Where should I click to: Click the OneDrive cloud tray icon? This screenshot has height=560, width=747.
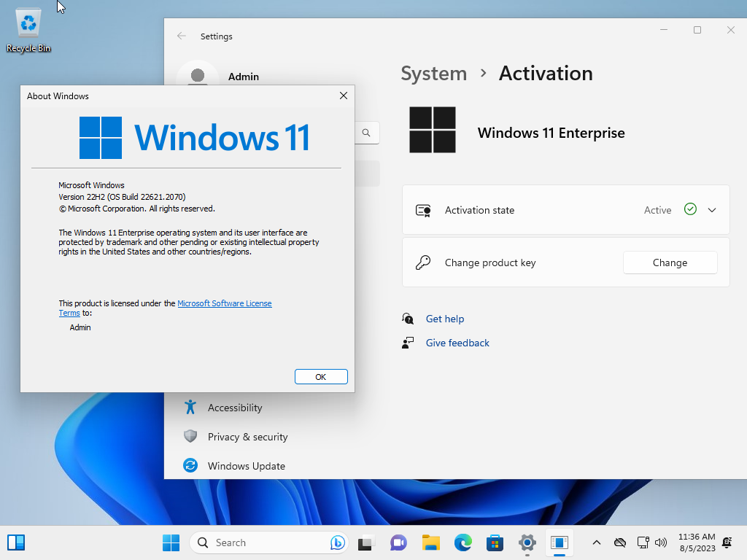(620, 542)
